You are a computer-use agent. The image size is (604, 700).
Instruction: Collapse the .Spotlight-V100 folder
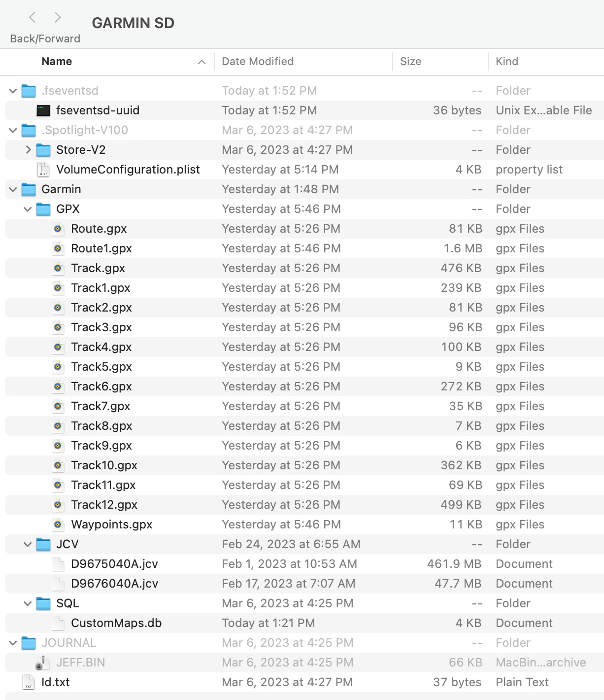[x=13, y=130]
